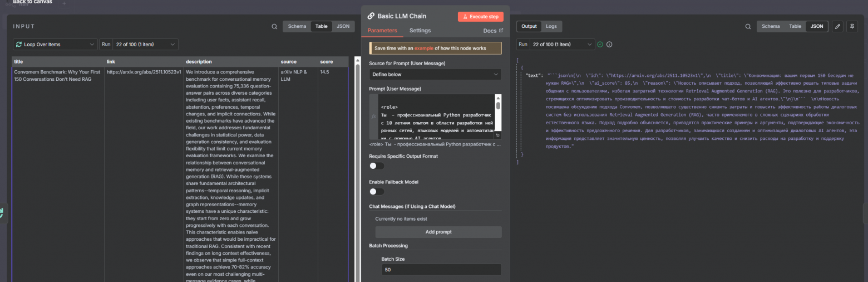Click the prompt editor scrollbar
Image resolution: width=868 pixels, height=282 pixels.
pos(498,106)
